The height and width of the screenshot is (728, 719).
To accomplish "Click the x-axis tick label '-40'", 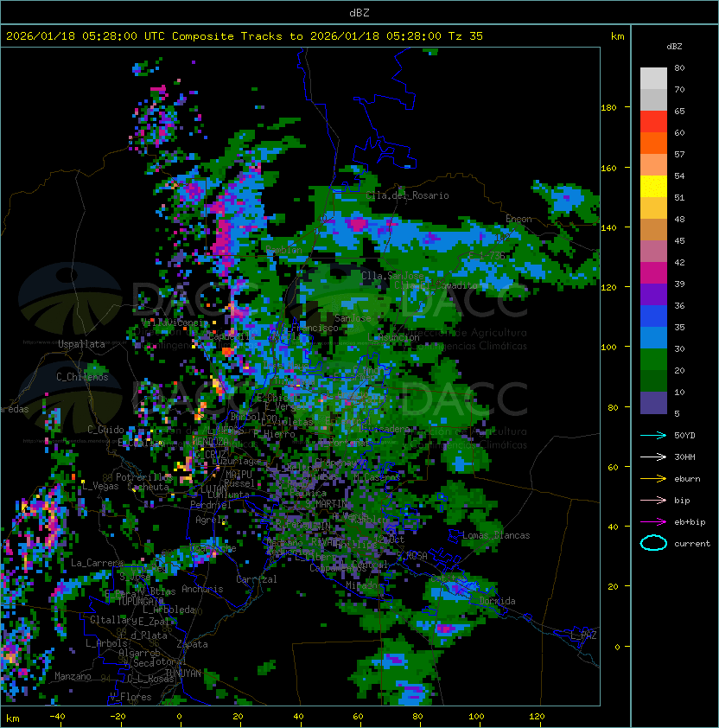I will 58,717.
